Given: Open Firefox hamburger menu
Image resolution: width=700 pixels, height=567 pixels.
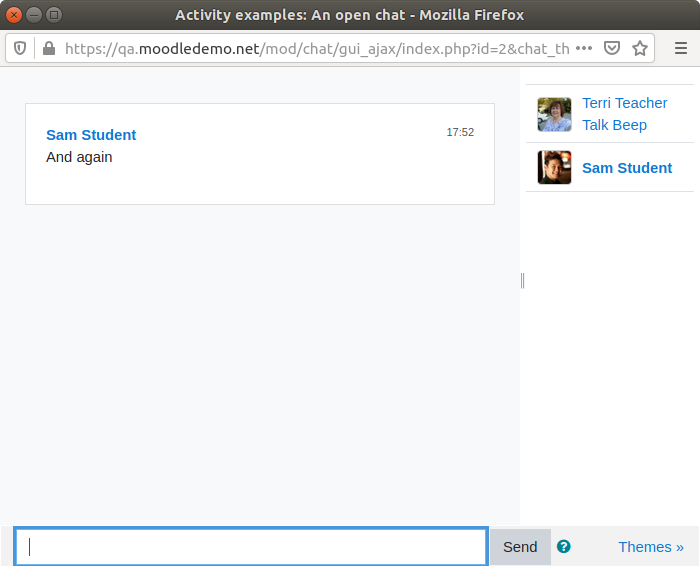Looking at the screenshot, I should [x=680, y=48].
